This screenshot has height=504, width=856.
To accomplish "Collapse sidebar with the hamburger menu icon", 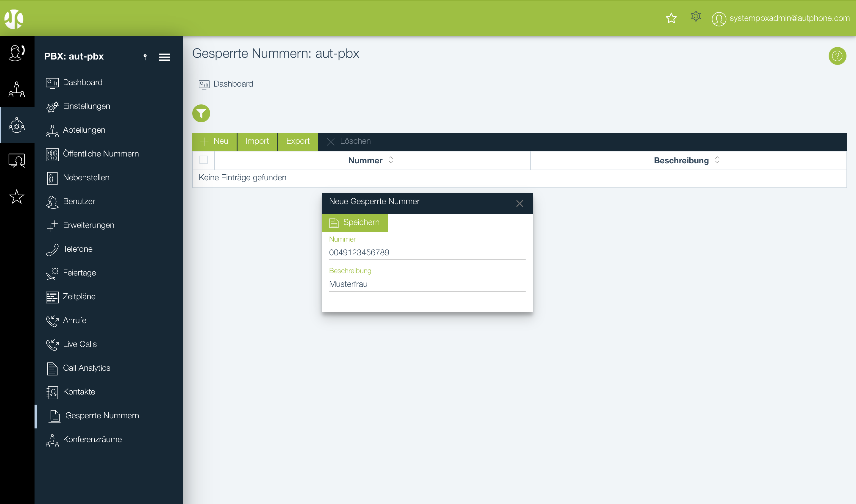I will 164,57.
